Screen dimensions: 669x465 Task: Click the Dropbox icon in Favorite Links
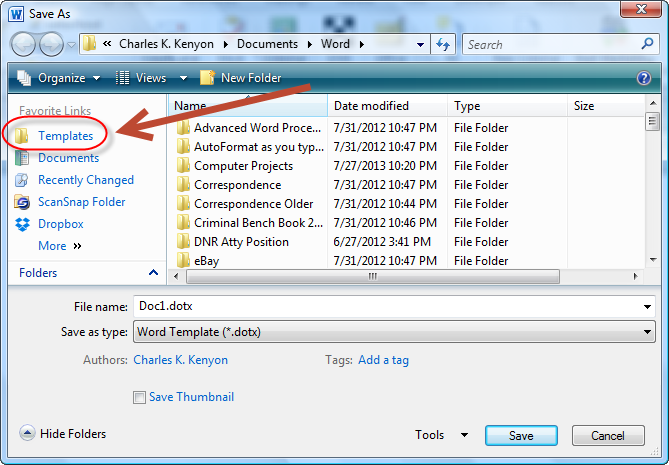pos(22,224)
